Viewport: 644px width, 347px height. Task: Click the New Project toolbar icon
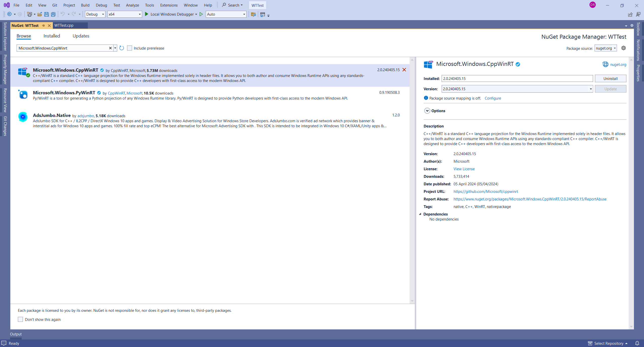coord(29,14)
